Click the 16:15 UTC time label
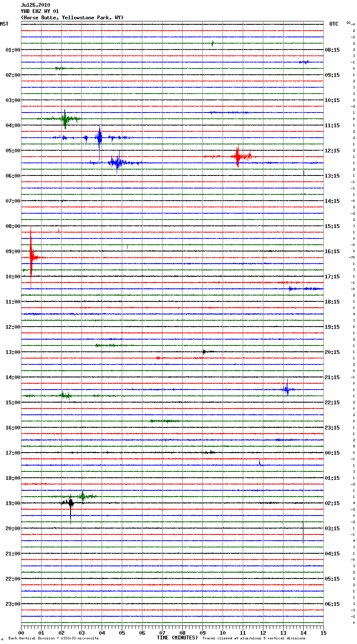The width and height of the screenshot is (357, 644). [332, 251]
